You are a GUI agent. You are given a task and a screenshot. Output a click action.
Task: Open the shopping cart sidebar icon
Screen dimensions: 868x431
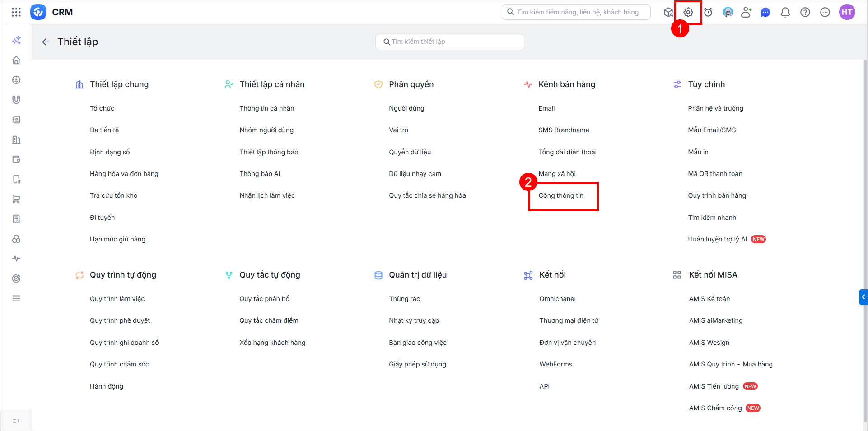[x=16, y=199]
